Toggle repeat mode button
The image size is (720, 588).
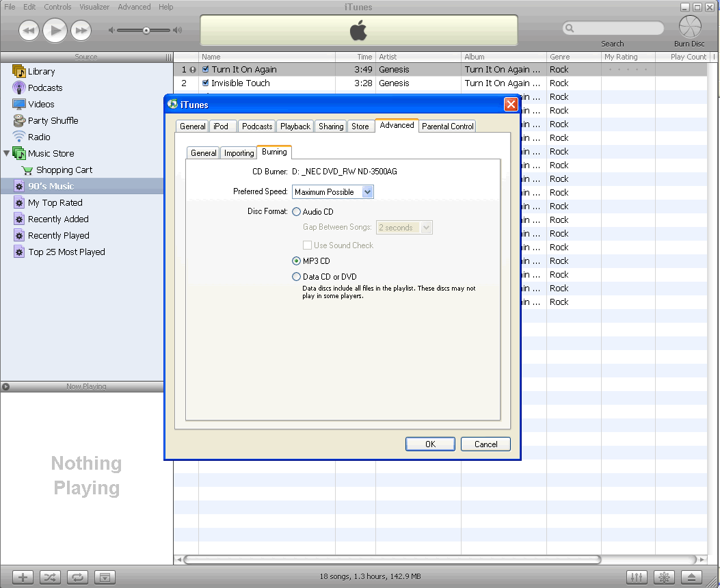coord(77,577)
